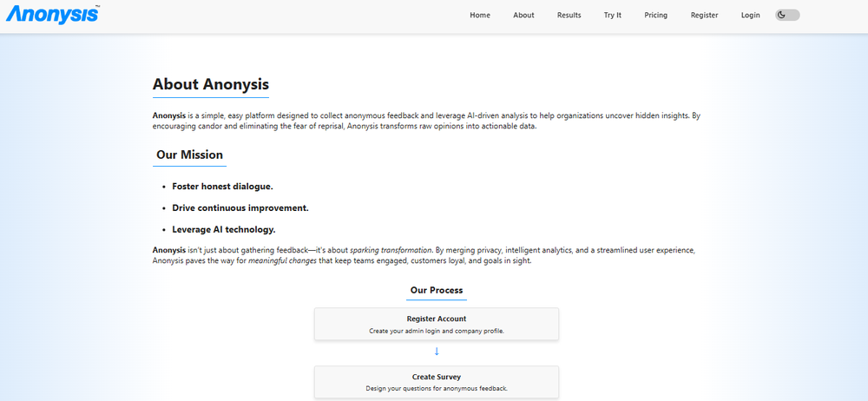Screen dimensions: 868x401
Task: Select Try It in navigation
Action: tap(613, 15)
